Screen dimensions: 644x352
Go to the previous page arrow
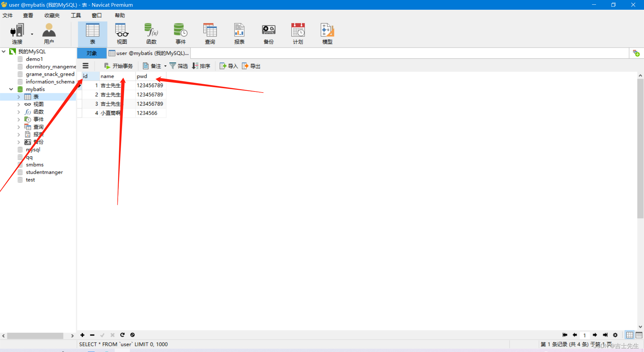(x=575, y=335)
